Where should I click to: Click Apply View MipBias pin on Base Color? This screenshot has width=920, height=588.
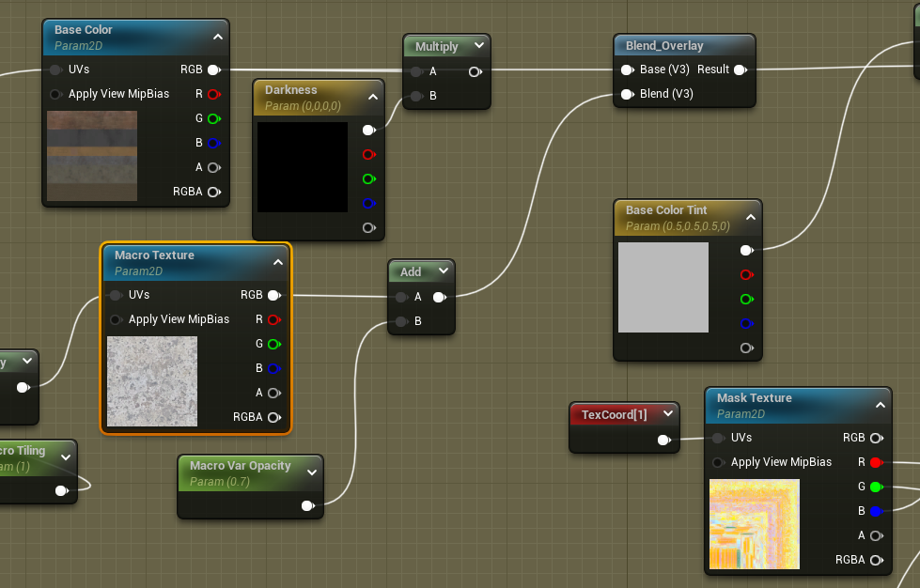click(x=55, y=94)
